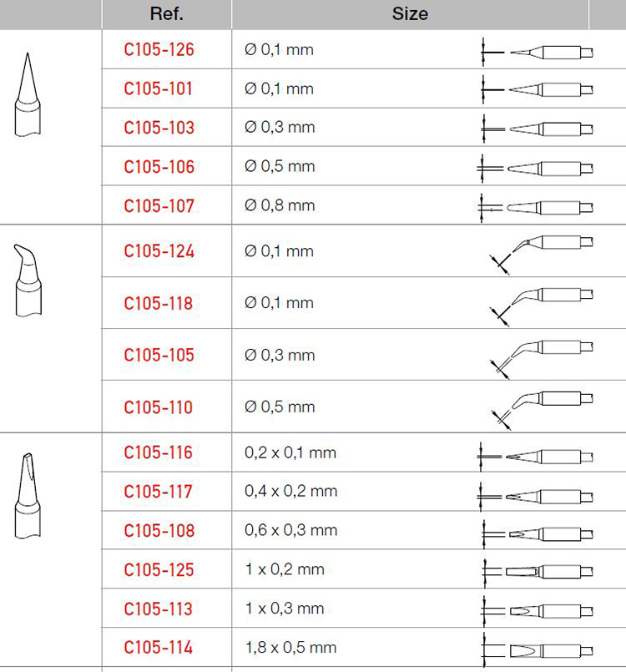Select the C105-107 tip dimension diagram

[x=538, y=206]
